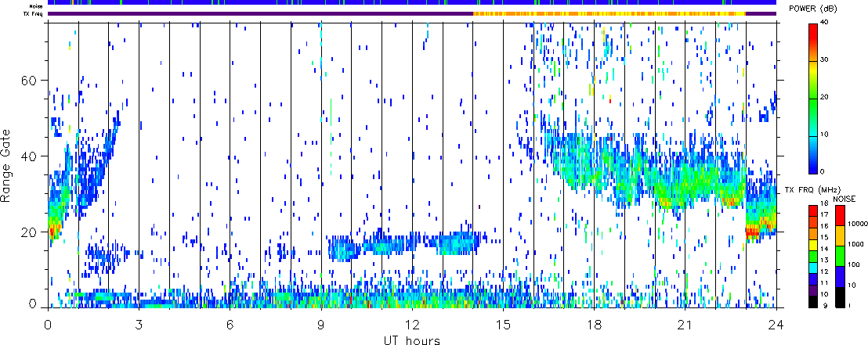Click the "12" tick on the UT hours axis
This screenshot has width=868, height=345.
[x=412, y=324]
